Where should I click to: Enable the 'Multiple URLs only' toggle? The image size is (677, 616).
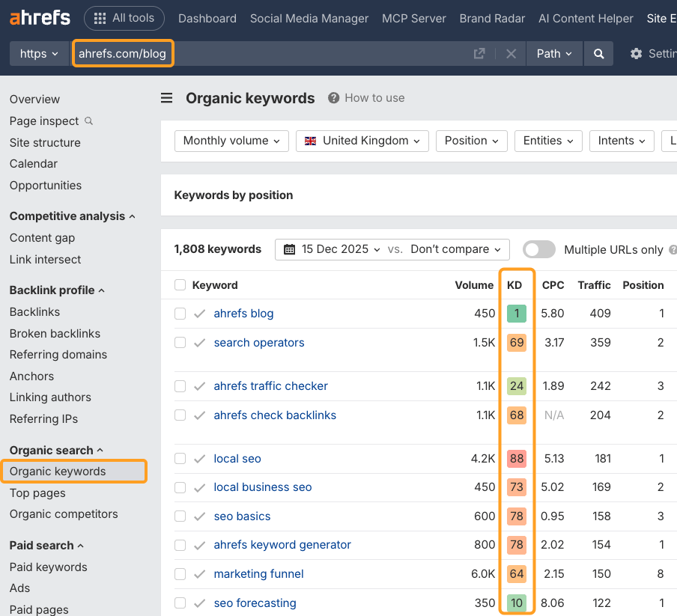(538, 249)
